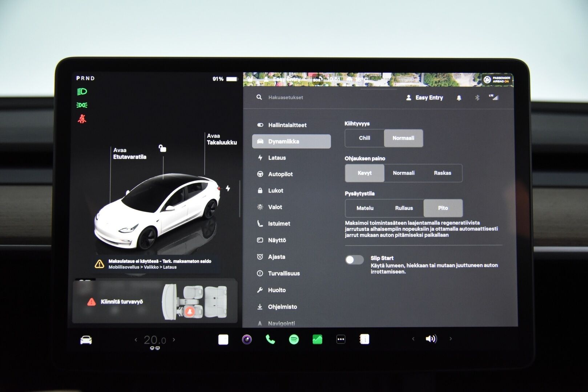Tap the Kiinnitä turvavyö seatbelt alert card
Image resolution: width=588 pixels, height=392 pixels.
(x=155, y=301)
